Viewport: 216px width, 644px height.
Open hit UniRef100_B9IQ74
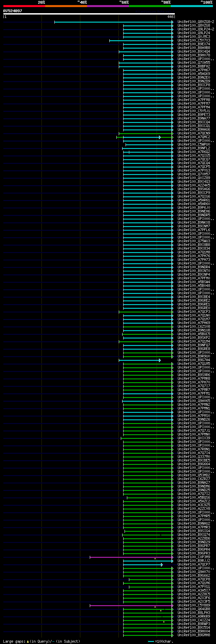coord(194,535)
